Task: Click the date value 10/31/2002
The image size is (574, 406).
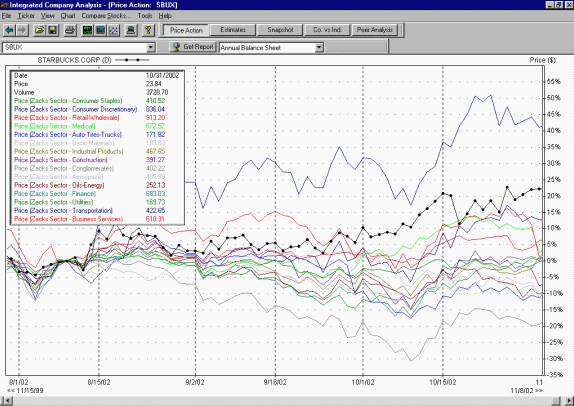Action: click(163, 75)
